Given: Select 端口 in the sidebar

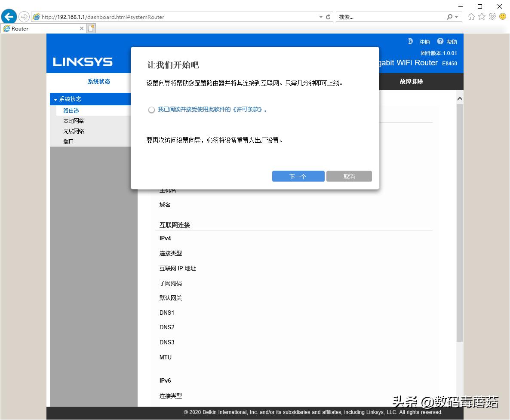Looking at the screenshot, I should [68, 141].
